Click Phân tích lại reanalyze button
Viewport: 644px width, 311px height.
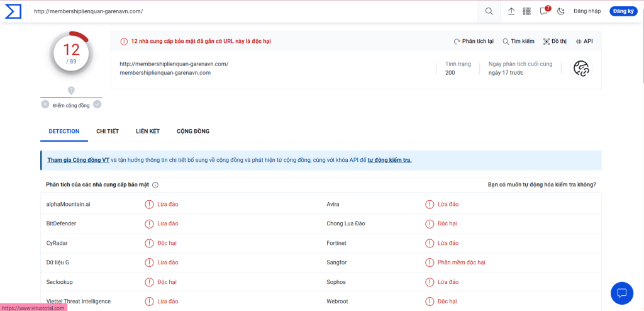tap(474, 41)
